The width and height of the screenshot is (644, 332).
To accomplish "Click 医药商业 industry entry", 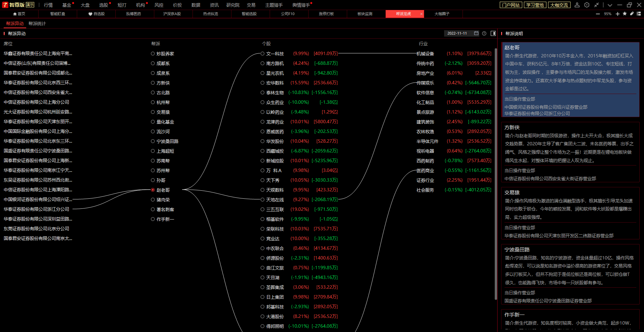I will tap(425, 171).
